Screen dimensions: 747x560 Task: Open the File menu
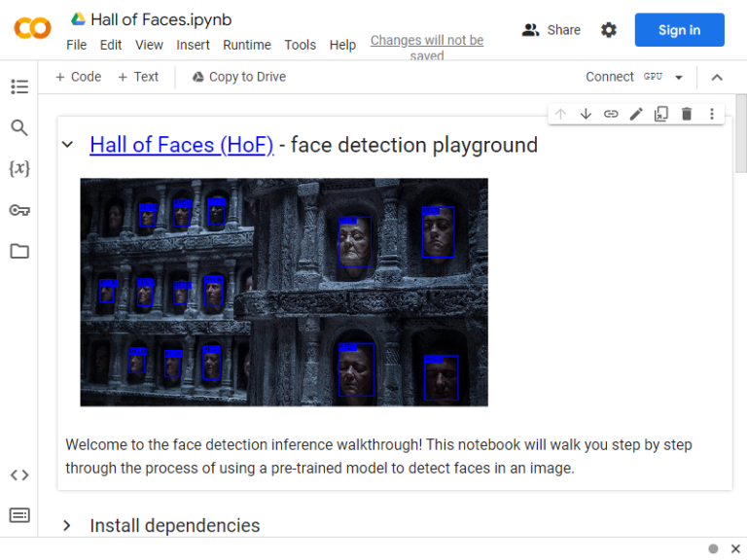click(77, 45)
